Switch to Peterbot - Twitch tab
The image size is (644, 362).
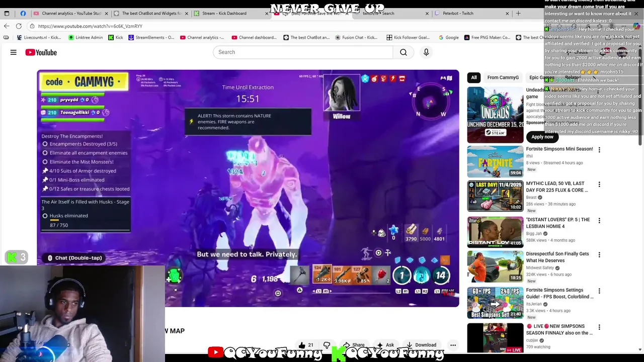tap(470, 14)
